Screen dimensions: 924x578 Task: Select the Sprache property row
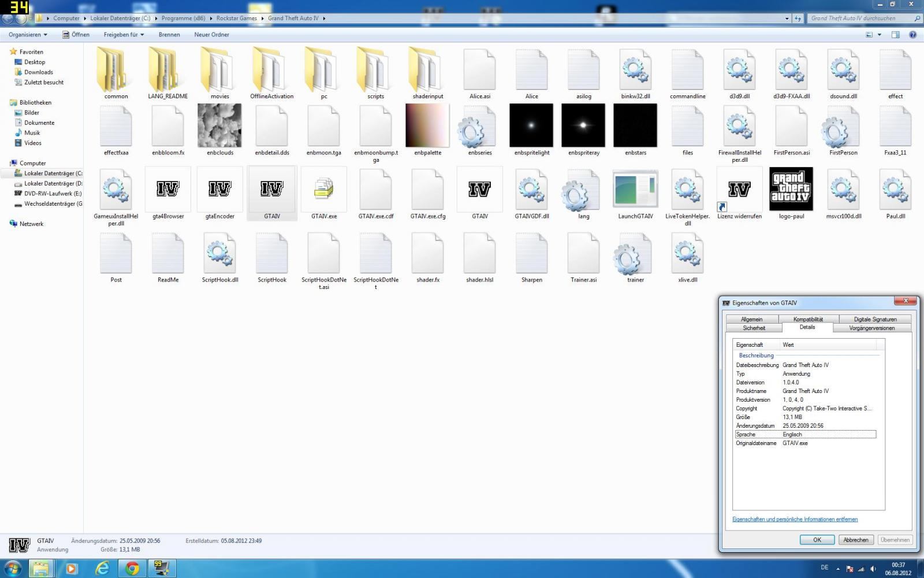tap(806, 434)
